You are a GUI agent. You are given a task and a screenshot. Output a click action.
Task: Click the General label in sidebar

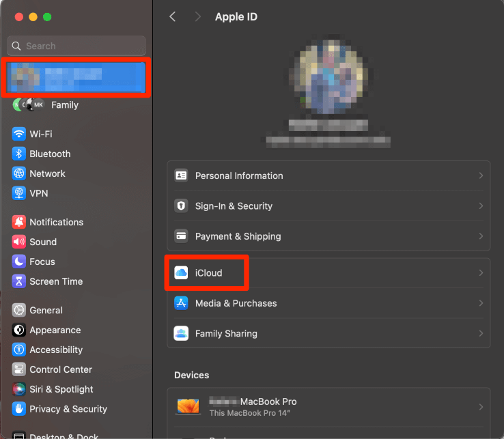[x=46, y=310]
